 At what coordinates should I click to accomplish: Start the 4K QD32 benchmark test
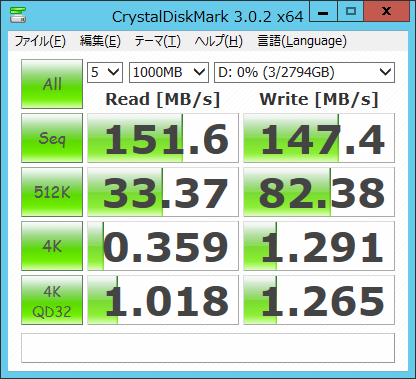pos(52,300)
